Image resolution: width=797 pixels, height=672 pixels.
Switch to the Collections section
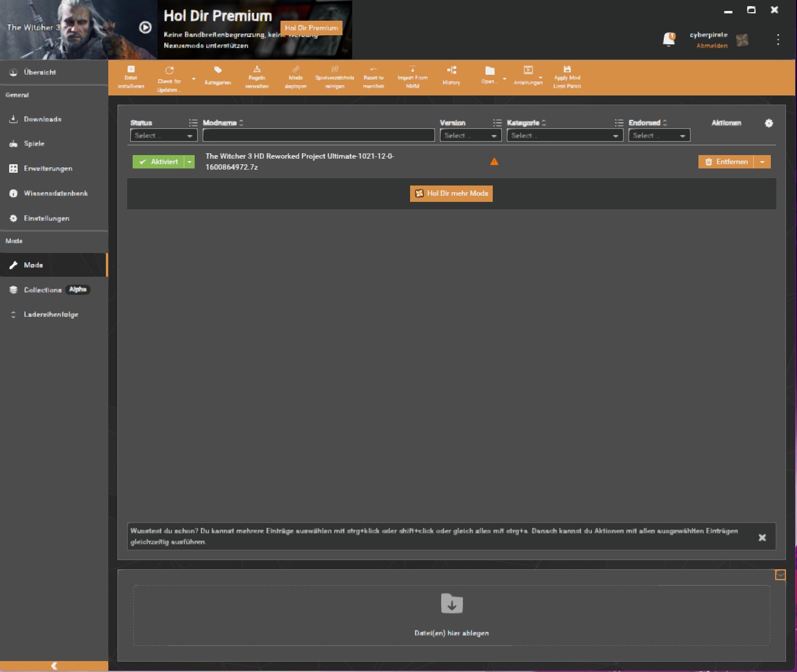(43, 290)
